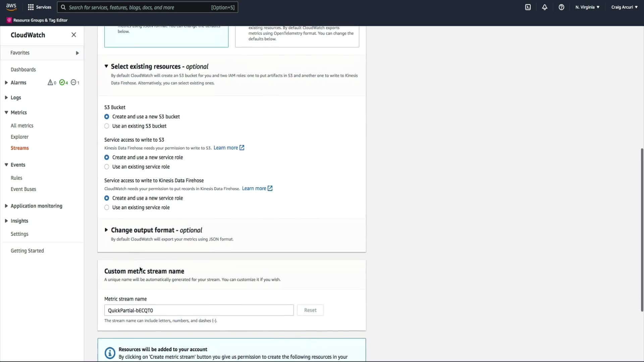Open the notifications bell icon
The height and width of the screenshot is (362, 644).
tap(545, 7)
